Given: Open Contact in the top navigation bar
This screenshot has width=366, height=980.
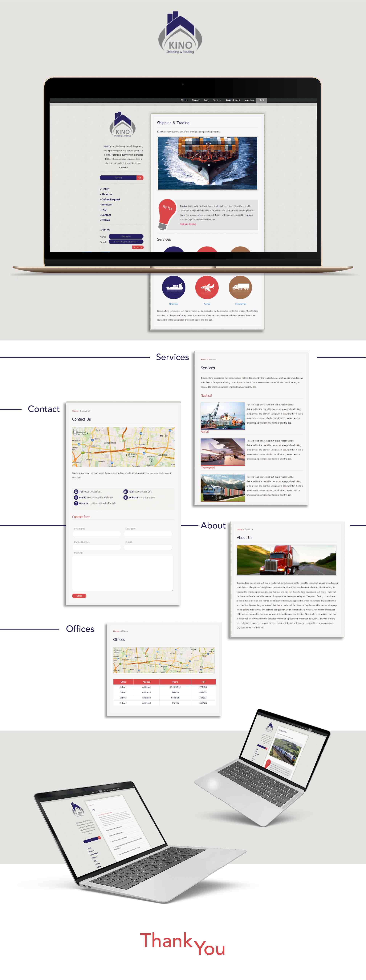Looking at the screenshot, I should pyautogui.click(x=195, y=100).
